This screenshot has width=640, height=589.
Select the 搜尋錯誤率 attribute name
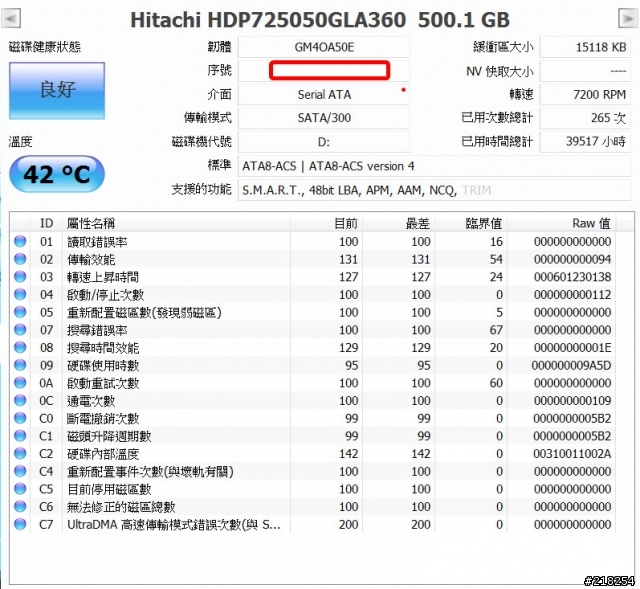tap(97, 330)
